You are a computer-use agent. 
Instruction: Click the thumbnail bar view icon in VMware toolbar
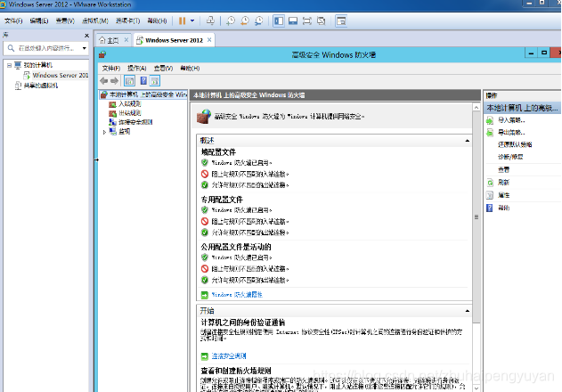click(293, 20)
